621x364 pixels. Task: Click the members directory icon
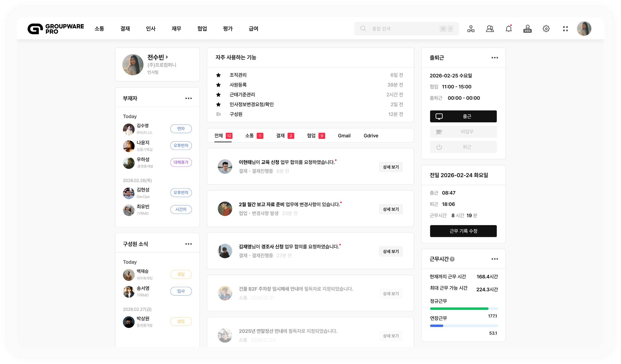click(x=490, y=29)
